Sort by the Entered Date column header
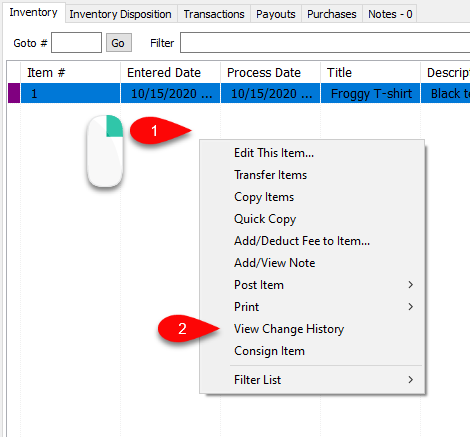The image size is (470, 437). click(x=170, y=72)
